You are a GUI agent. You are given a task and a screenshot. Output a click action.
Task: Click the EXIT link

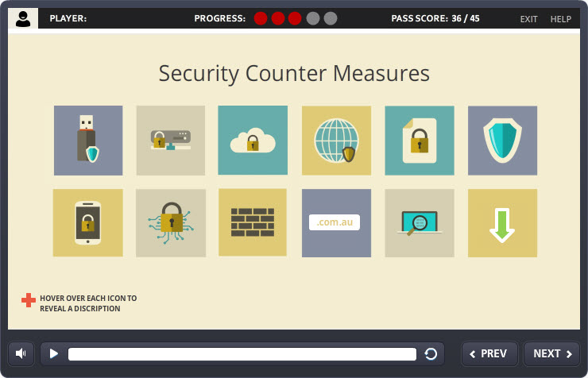pyautogui.click(x=528, y=19)
